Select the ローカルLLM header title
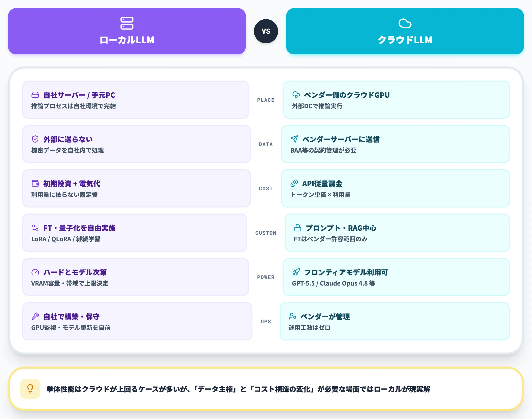532x419 pixels. (x=127, y=40)
